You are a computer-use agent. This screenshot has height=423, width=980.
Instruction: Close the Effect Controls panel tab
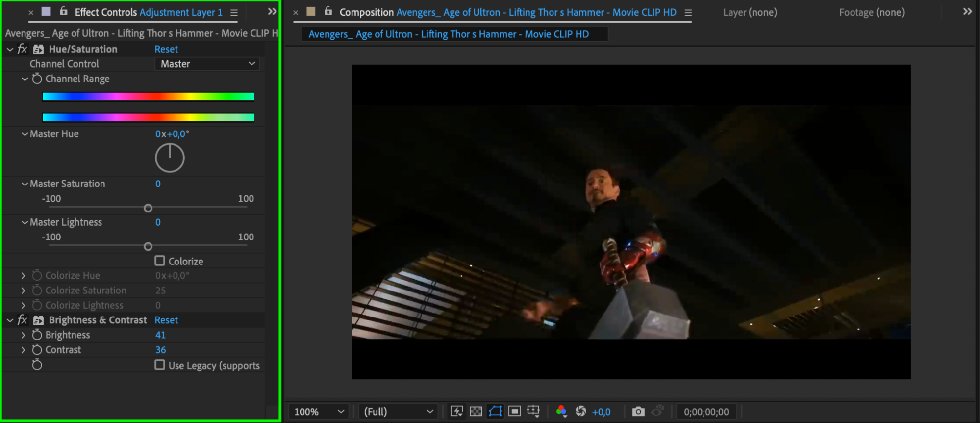tap(31, 12)
